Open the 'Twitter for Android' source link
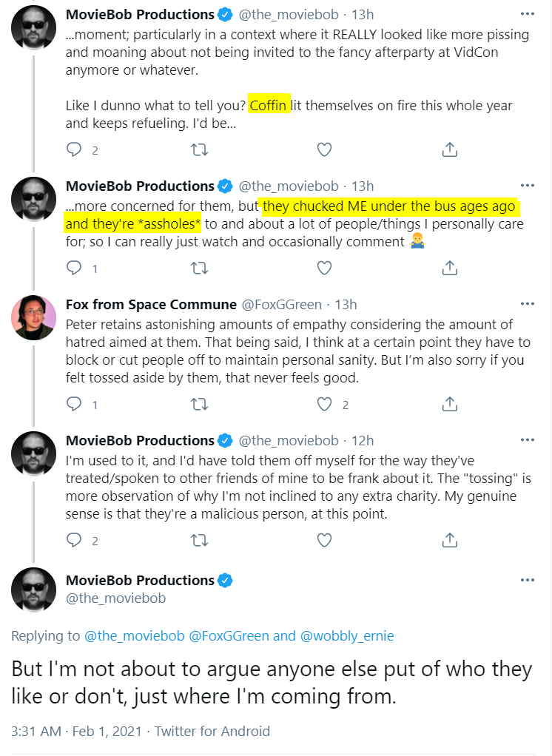This screenshot has width=552, height=756. click(x=212, y=731)
